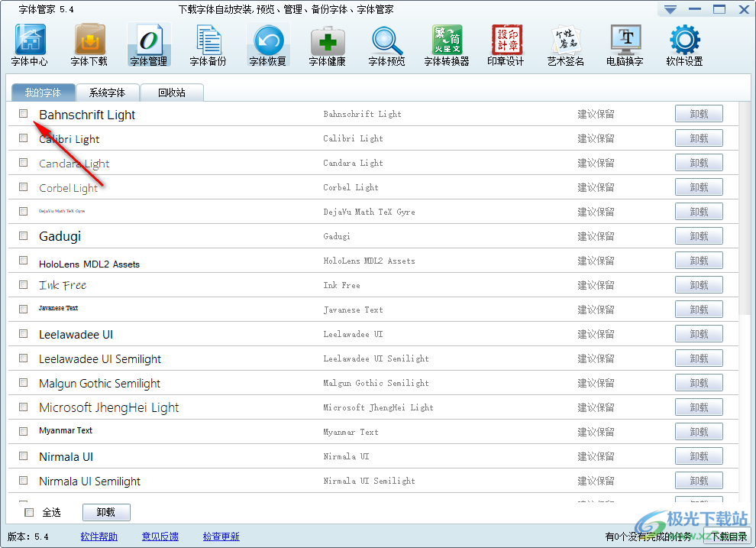Screen dimensions: 756x548
Task: Click the 字体备份 font backup icon
Action: pyautogui.click(x=208, y=45)
